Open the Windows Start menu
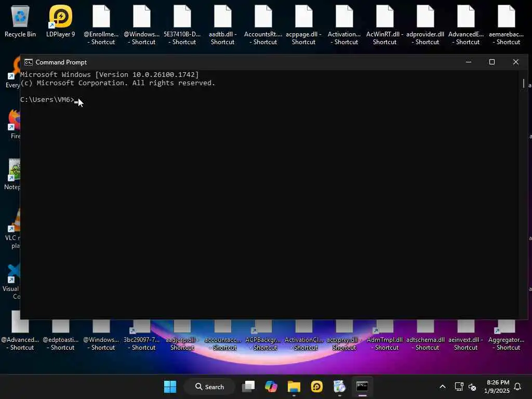 click(x=170, y=387)
